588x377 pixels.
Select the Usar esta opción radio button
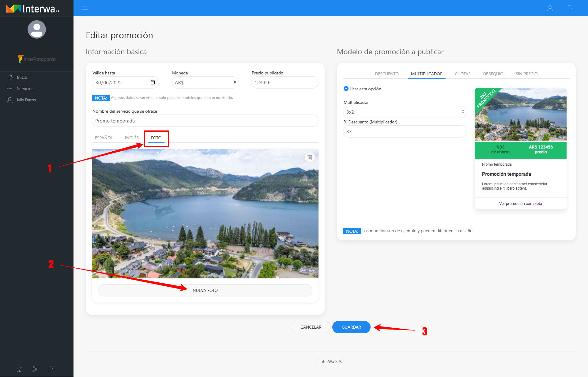coord(346,89)
